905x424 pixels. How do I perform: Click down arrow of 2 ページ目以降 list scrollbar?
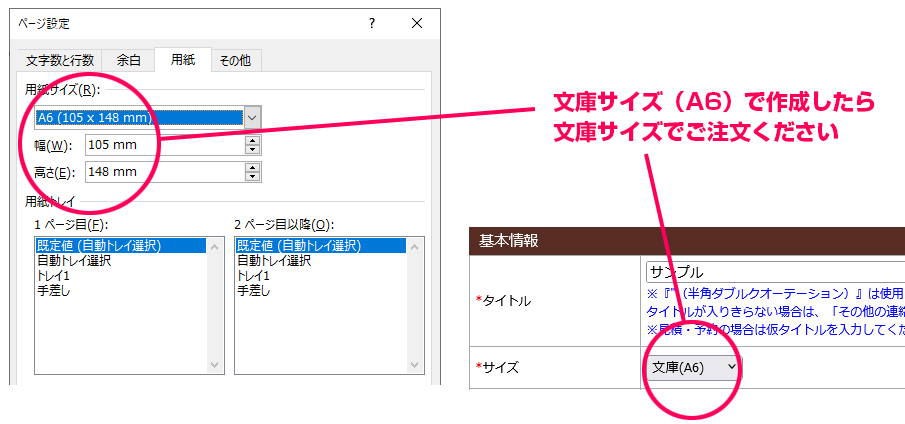[415, 365]
